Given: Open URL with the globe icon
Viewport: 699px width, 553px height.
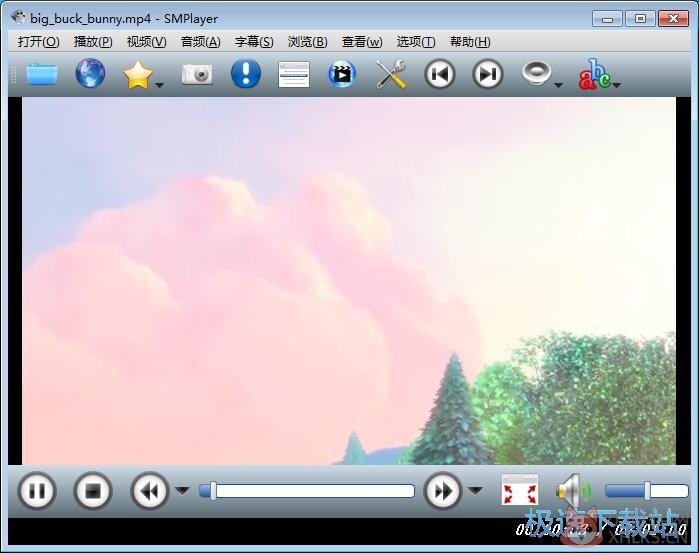Looking at the screenshot, I should pos(90,73).
